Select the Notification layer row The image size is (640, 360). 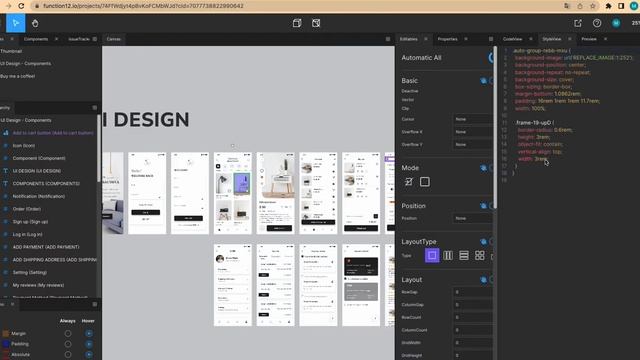(39, 196)
